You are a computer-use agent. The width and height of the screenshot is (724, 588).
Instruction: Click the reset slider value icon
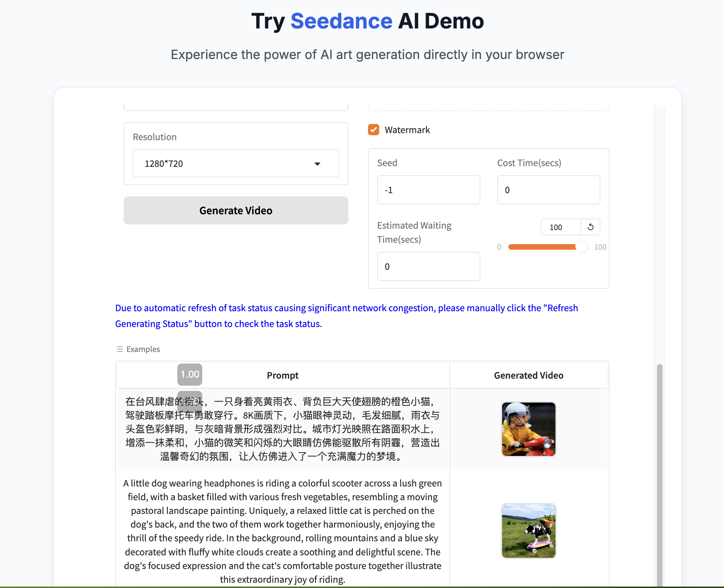coord(591,227)
